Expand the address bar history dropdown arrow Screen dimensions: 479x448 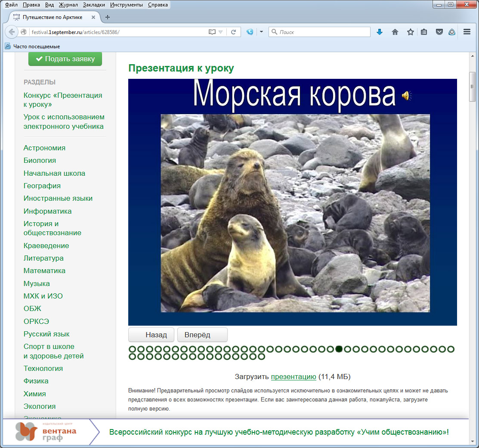pos(221,32)
